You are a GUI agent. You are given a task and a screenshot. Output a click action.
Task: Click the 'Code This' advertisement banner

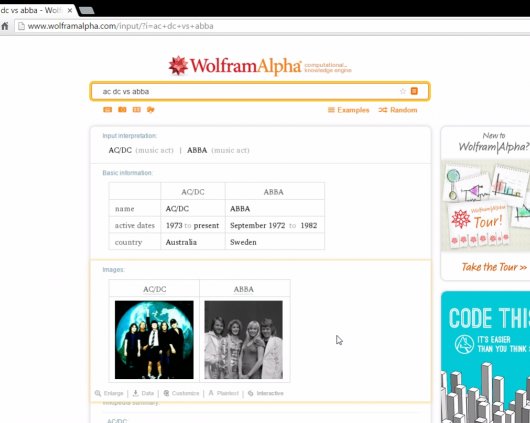486,357
